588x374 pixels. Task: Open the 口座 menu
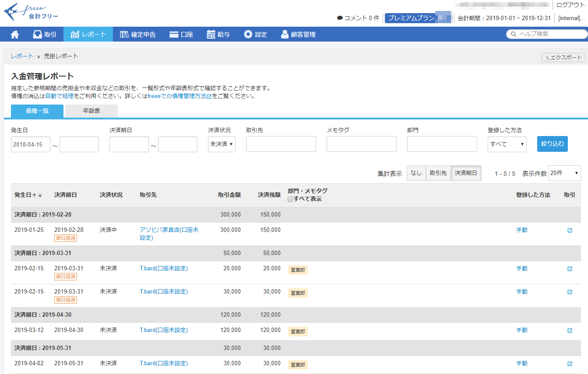coord(181,34)
